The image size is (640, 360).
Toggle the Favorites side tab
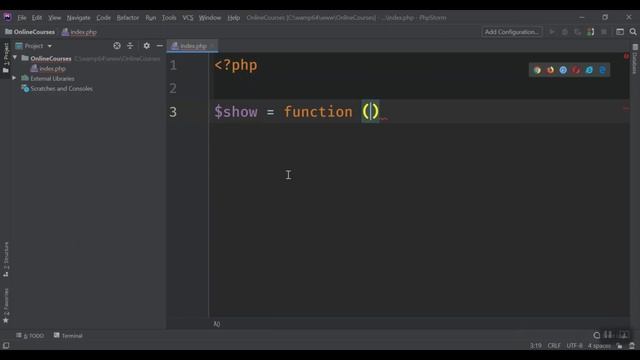point(6,306)
